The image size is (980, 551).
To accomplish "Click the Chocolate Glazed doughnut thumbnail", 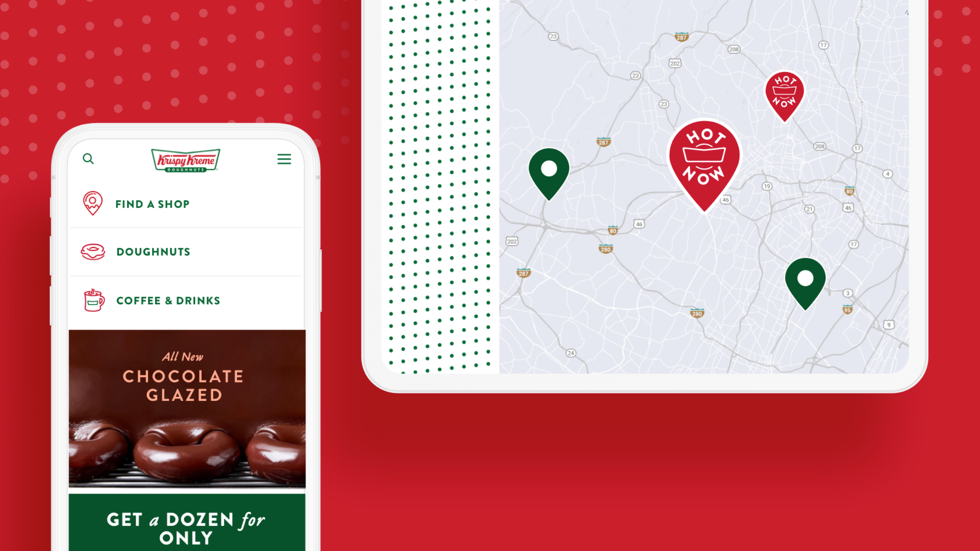I will (187, 409).
